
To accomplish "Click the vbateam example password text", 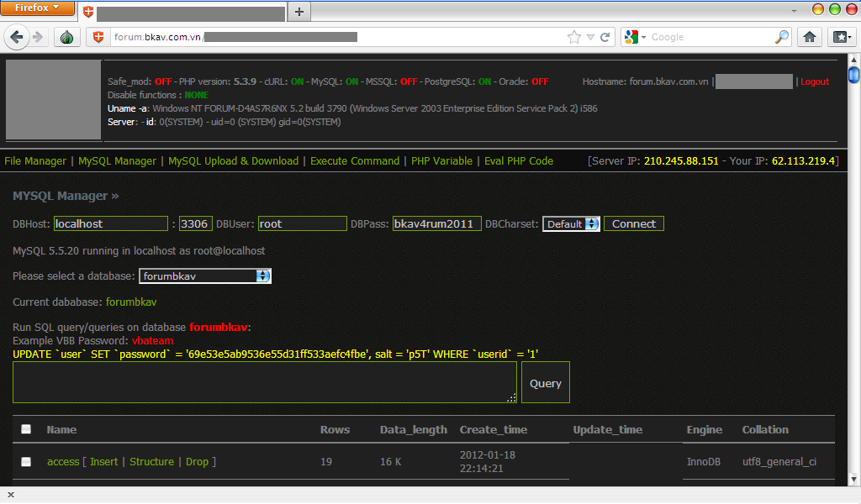I will [153, 341].
